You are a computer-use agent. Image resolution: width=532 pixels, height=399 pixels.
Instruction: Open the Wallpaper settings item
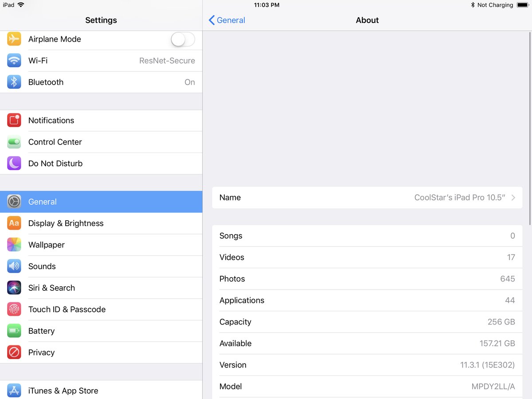coord(47,245)
